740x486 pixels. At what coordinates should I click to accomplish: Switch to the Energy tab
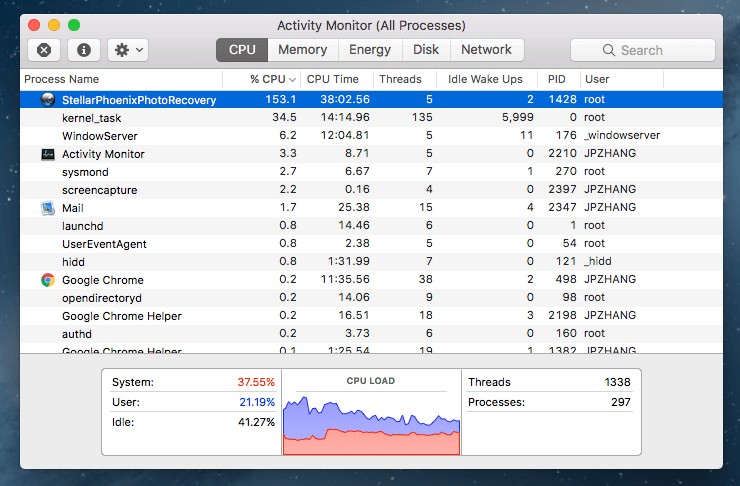370,50
